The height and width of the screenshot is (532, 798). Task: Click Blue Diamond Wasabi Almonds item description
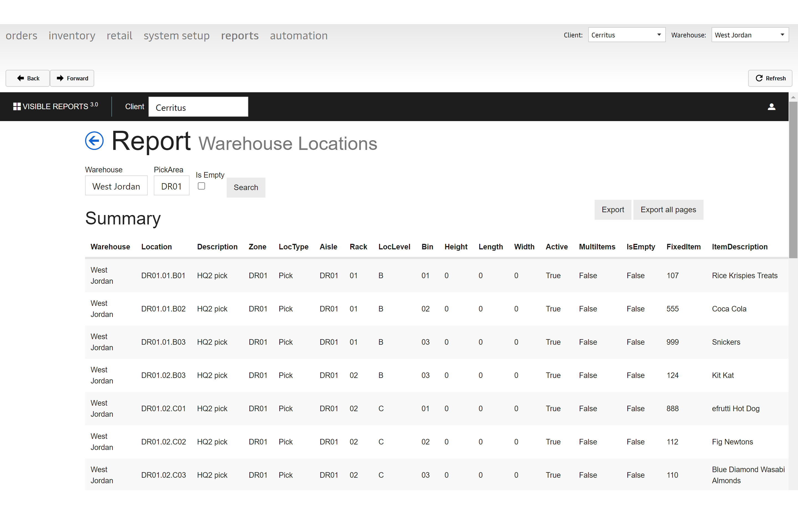(x=748, y=475)
